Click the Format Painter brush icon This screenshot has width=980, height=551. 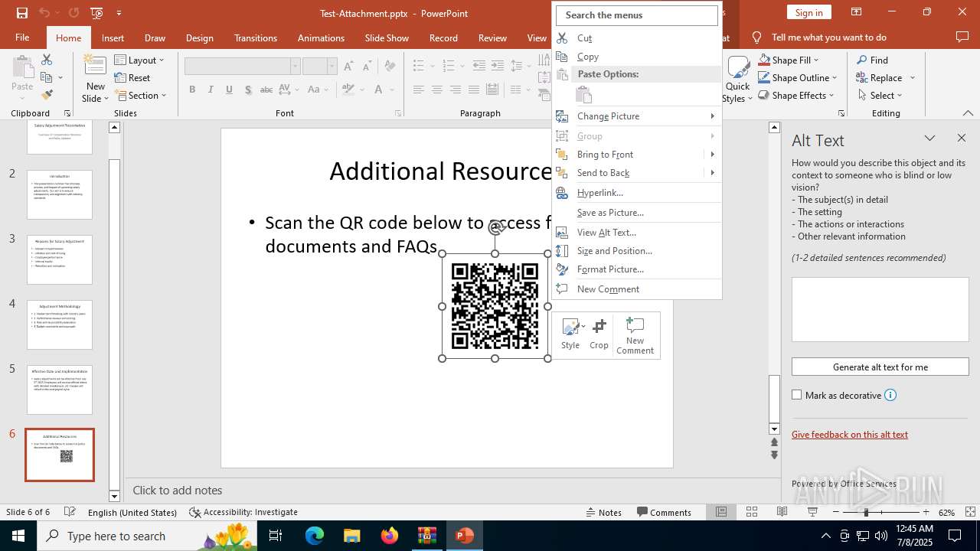(46, 95)
